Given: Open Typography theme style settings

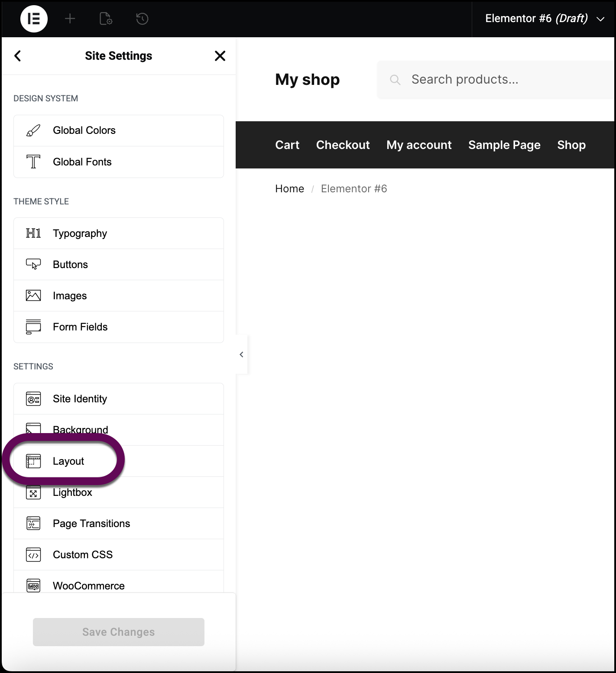Looking at the screenshot, I should [80, 233].
